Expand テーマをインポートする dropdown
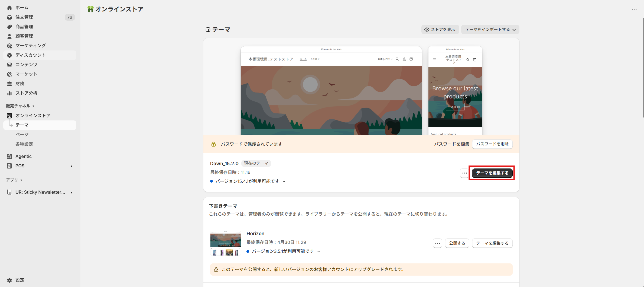Screen dimensions: 644x287 click(x=490, y=30)
